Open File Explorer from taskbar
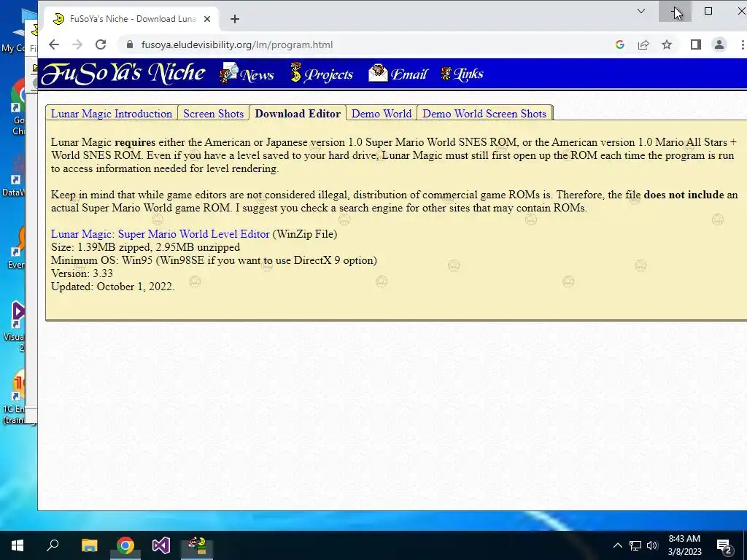 click(x=89, y=545)
